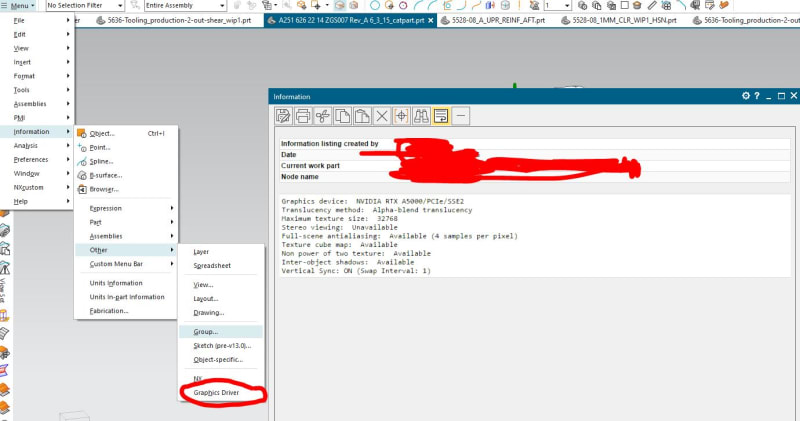Screen dimensions: 800x421
Task: Open the Menu dropdown button
Action: pos(19,6)
